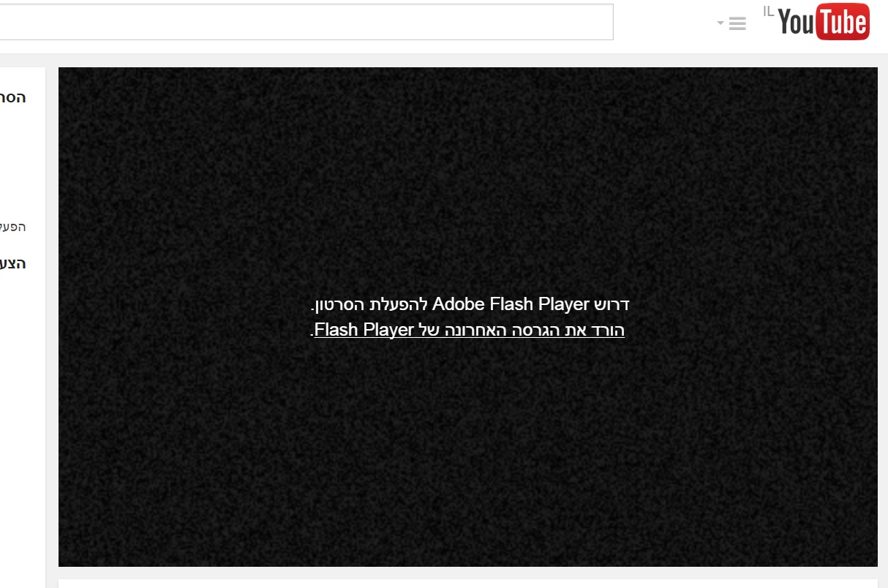
Task: Click the lower area of the video player
Action: pos(468,497)
